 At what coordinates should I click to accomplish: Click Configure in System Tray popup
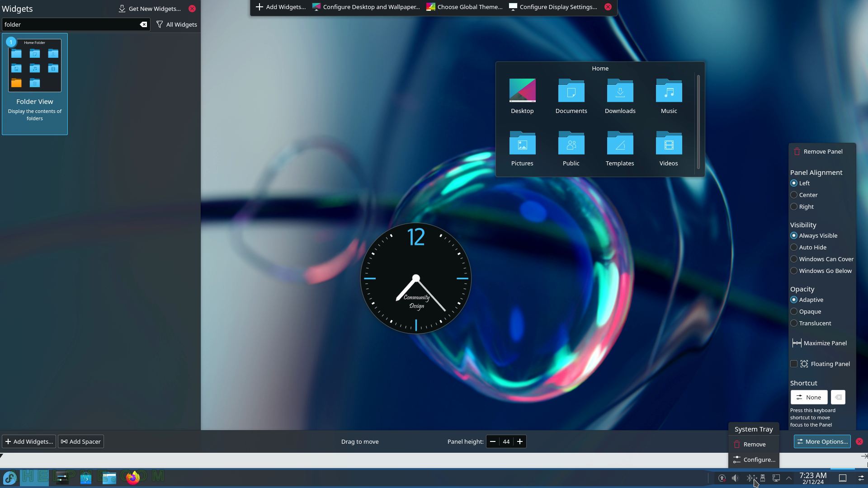click(x=754, y=460)
